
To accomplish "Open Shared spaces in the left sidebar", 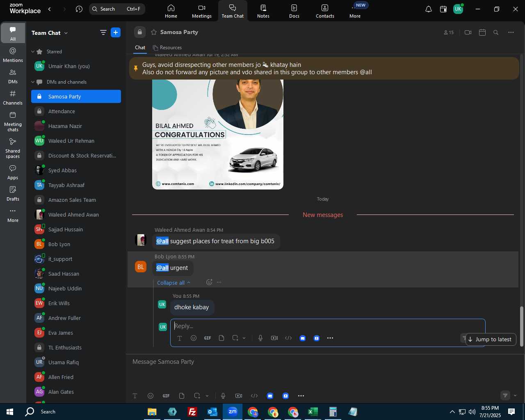I will coord(13,148).
